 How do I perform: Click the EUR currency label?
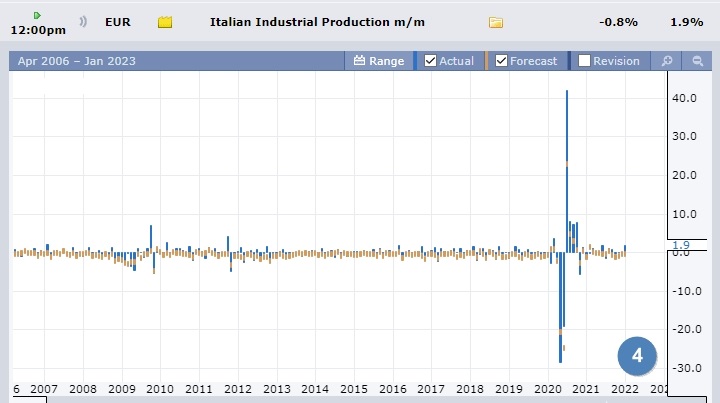118,21
